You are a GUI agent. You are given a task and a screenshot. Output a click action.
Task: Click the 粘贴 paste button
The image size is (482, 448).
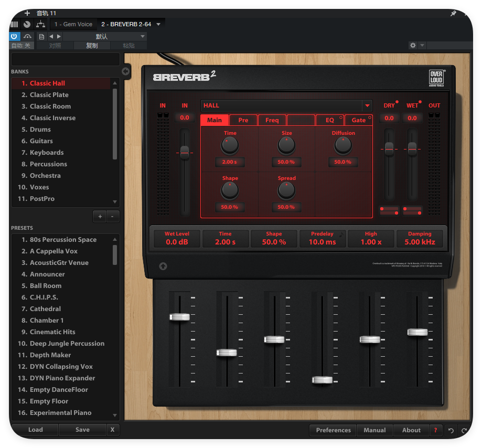coord(129,46)
